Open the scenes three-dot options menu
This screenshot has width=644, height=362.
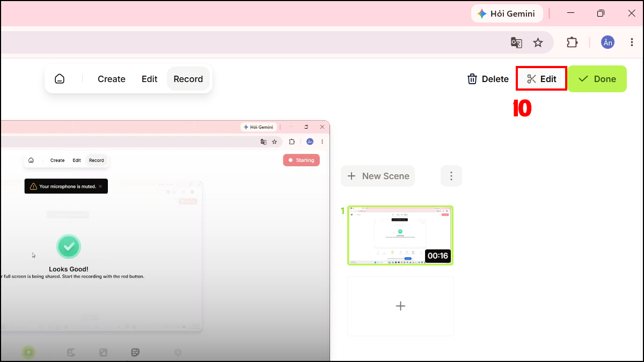coord(451,176)
